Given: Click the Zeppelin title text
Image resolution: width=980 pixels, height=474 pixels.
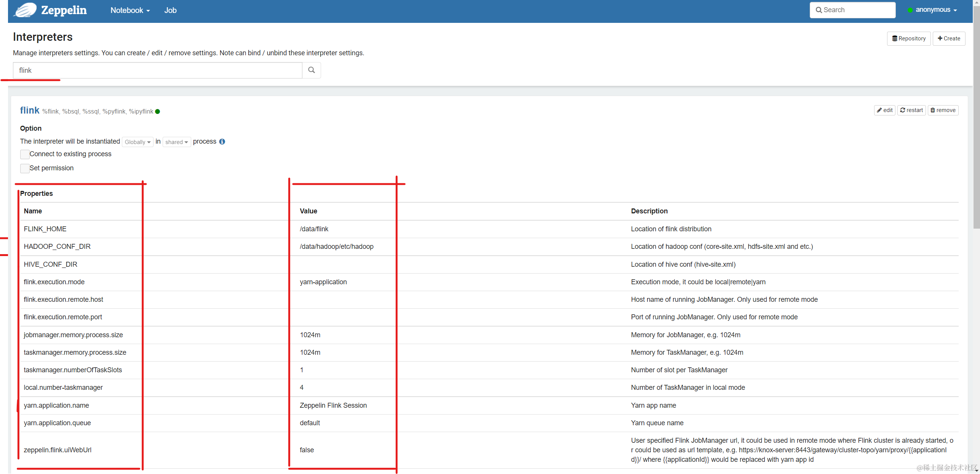Looking at the screenshot, I should click(x=64, y=10).
